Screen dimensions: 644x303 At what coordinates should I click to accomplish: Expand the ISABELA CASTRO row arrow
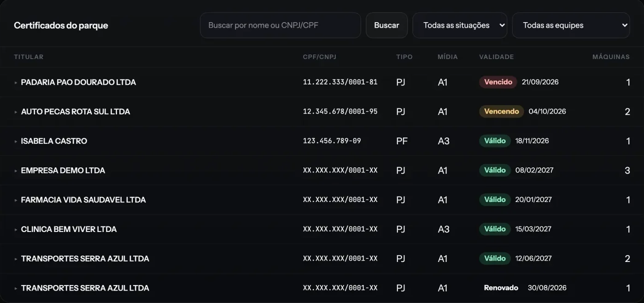(x=16, y=142)
